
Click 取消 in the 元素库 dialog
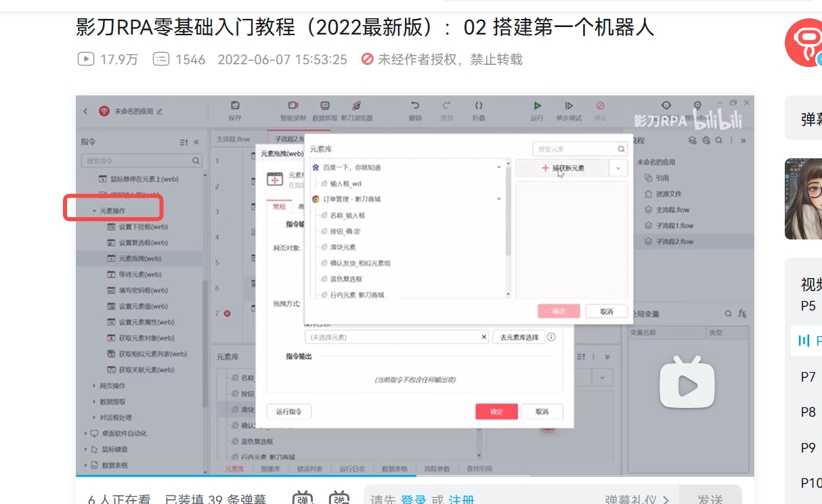607,311
